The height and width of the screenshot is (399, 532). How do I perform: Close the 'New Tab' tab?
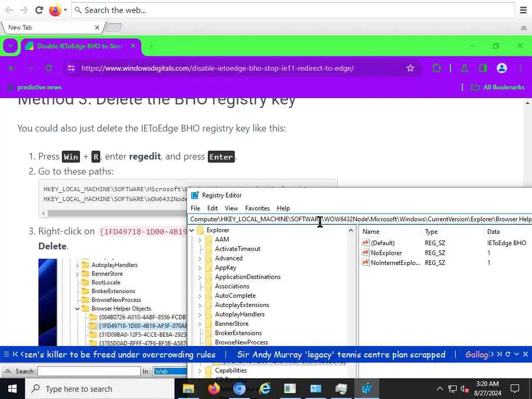[97, 28]
